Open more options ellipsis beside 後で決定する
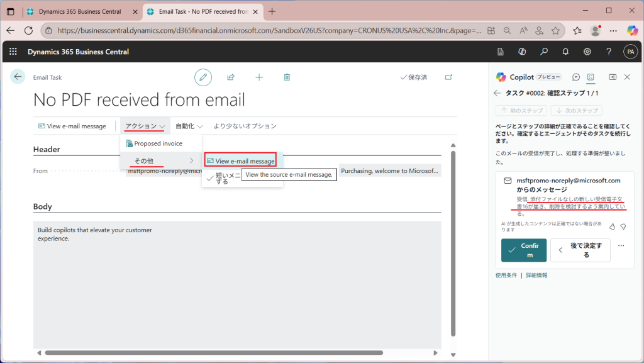This screenshot has width=644, height=363. 621,245
